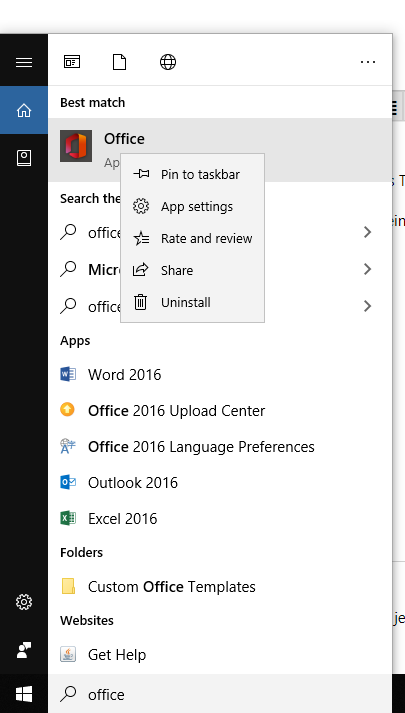Screen dimensions: 405x713
Task: Launch Outlook 2016 from results
Action: point(220,482)
